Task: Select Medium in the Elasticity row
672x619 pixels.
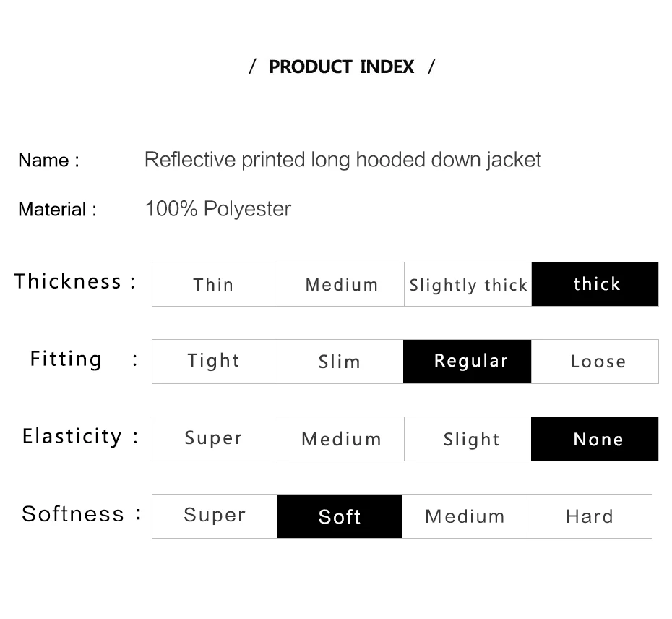Action: [x=341, y=439]
